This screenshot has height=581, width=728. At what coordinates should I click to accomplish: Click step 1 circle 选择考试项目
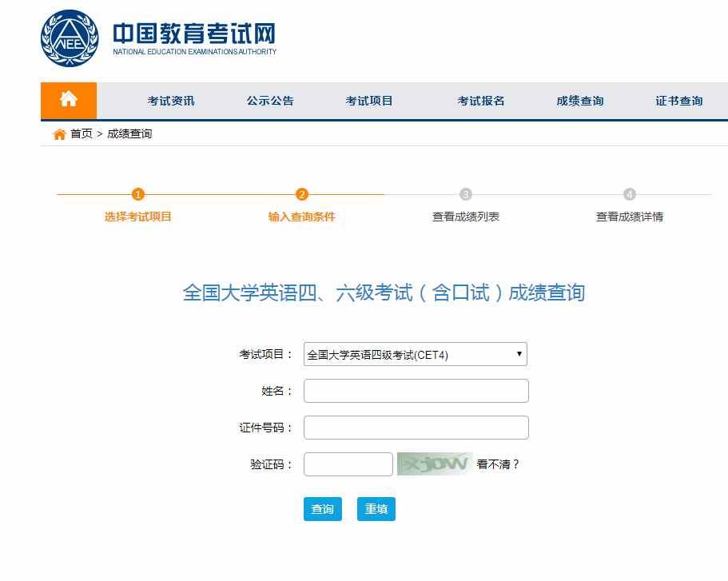[138, 194]
